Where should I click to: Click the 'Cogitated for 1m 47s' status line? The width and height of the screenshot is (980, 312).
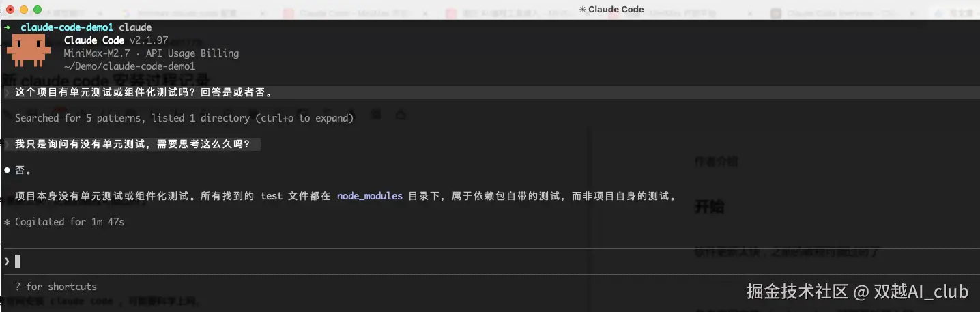click(x=64, y=222)
